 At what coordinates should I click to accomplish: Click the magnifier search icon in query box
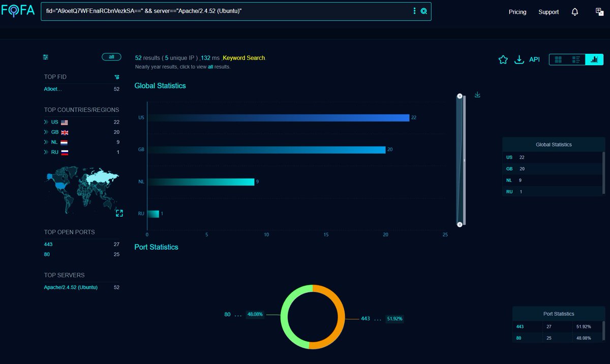pyautogui.click(x=424, y=11)
